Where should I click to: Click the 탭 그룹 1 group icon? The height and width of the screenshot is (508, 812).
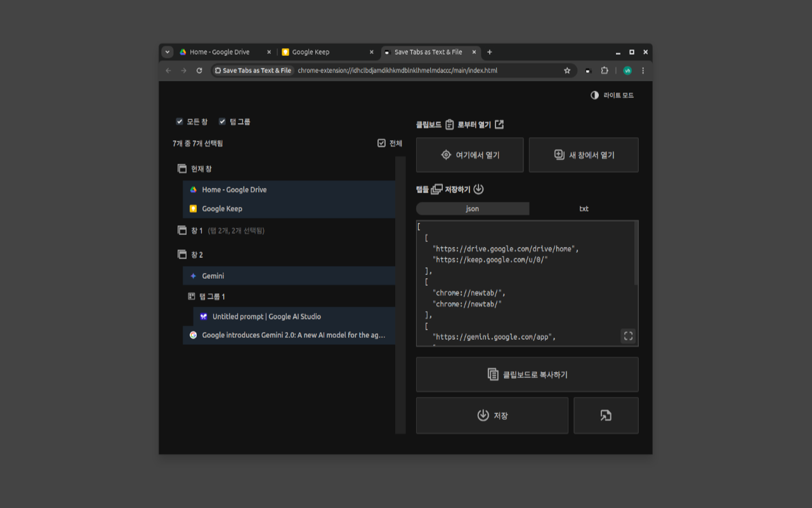click(191, 297)
